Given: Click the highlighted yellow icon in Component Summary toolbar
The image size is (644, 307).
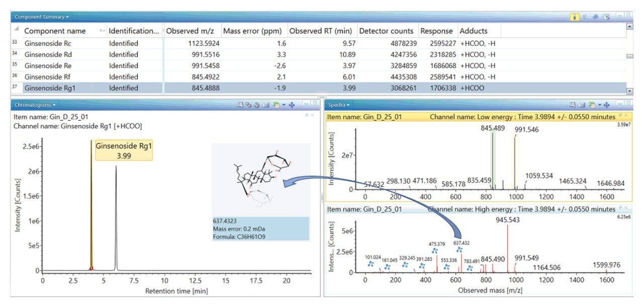Looking at the screenshot, I should (x=574, y=17).
